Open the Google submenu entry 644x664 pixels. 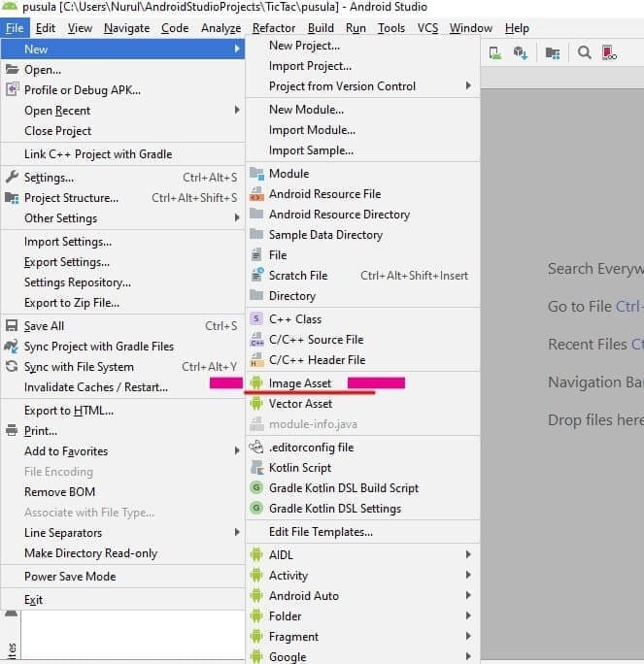pyautogui.click(x=363, y=656)
